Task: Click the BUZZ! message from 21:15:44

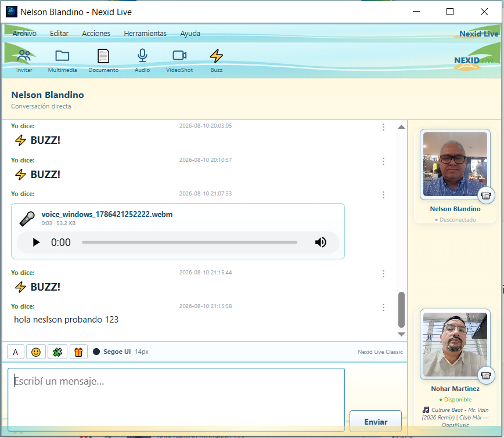Action: pyautogui.click(x=38, y=287)
